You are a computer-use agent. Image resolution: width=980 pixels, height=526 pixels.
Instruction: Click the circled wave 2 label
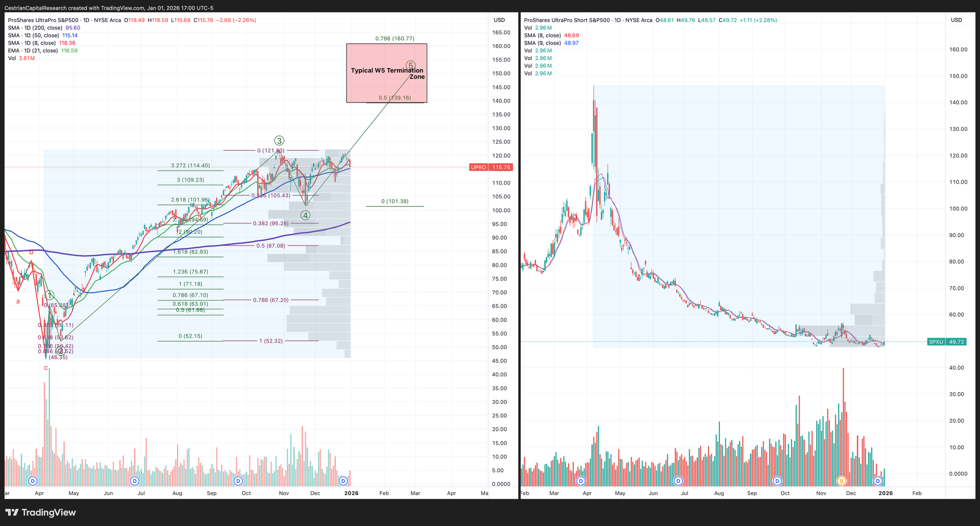[x=60, y=351]
